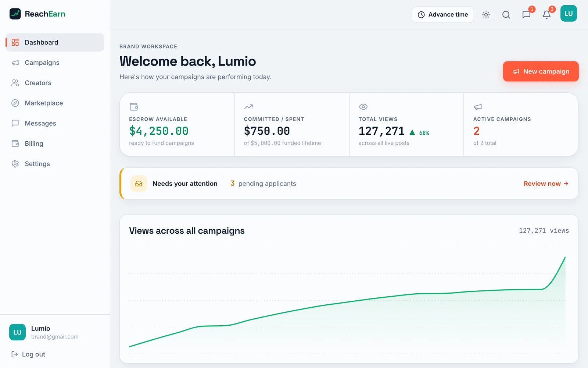The image size is (588, 368).
Task: Click the 127,271 views label on chart
Action: click(x=544, y=231)
